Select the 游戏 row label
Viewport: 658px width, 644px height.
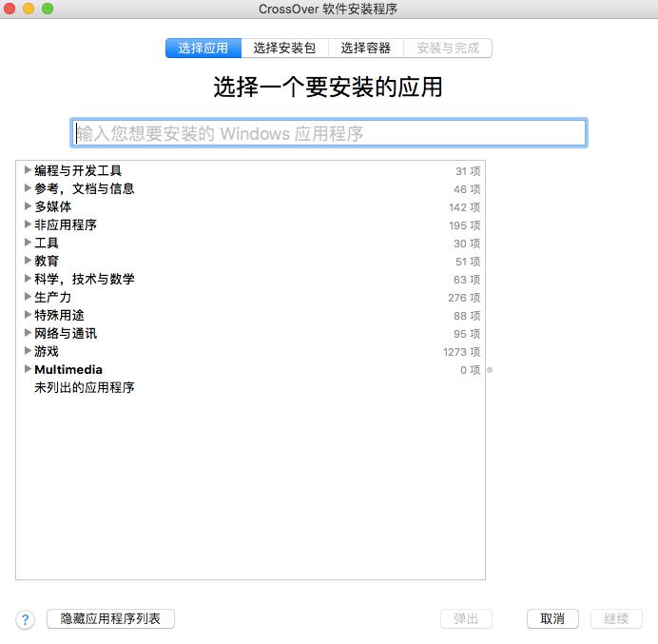[47, 351]
